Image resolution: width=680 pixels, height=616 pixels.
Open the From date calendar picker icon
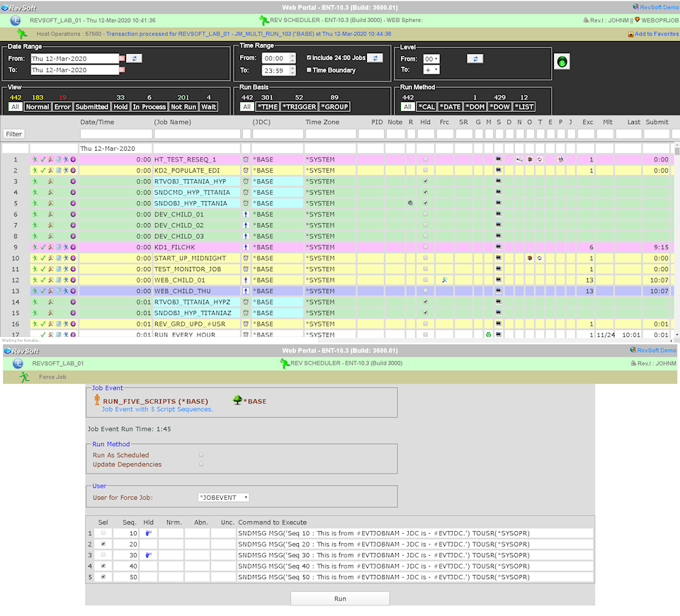tap(122, 58)
